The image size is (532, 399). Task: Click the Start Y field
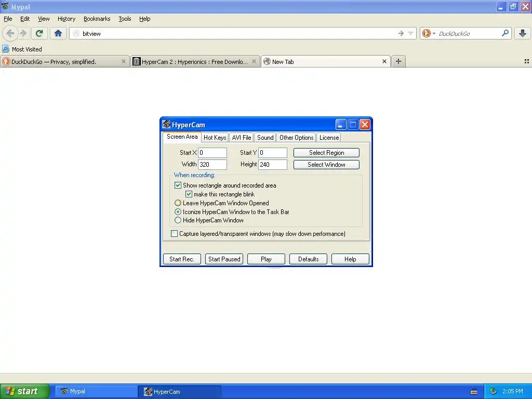coord(273,153)
